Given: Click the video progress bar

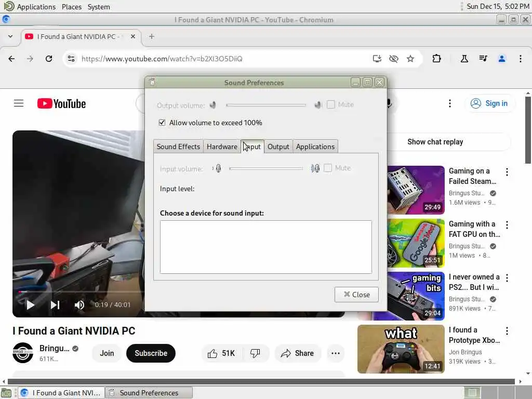Looking at the screenshot, I should pyautogui.click(x=82, y=291).
